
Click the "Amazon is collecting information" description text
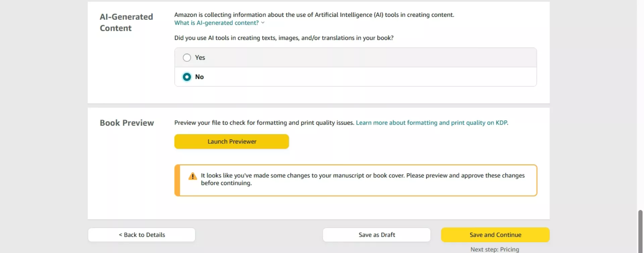tap(314, 15)
